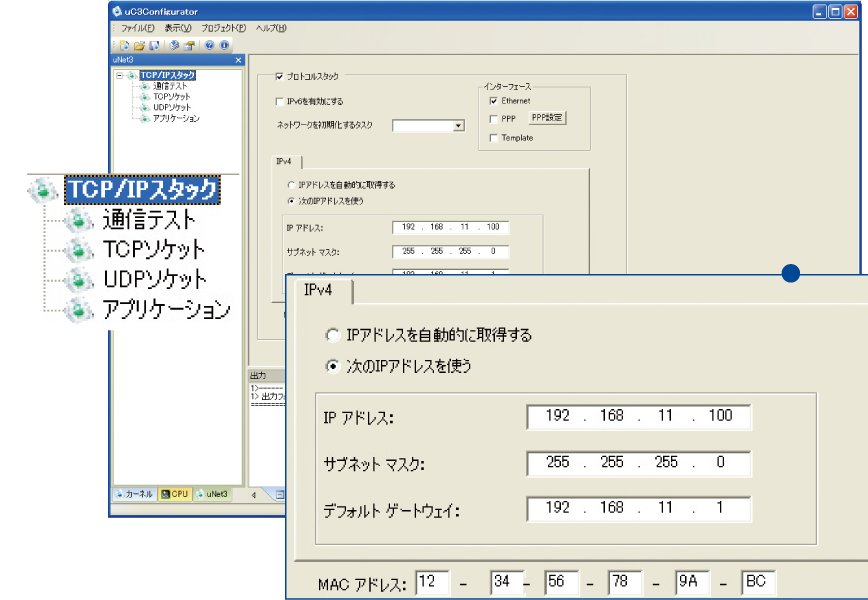Click the MAC アドレス field containing 34
The height and width of the screenshot is (600, 868).
507,582
